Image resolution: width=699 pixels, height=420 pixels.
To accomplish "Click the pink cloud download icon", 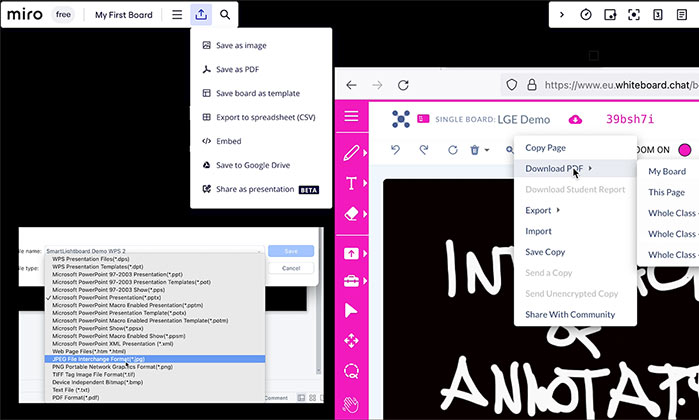I will [575, 119].
